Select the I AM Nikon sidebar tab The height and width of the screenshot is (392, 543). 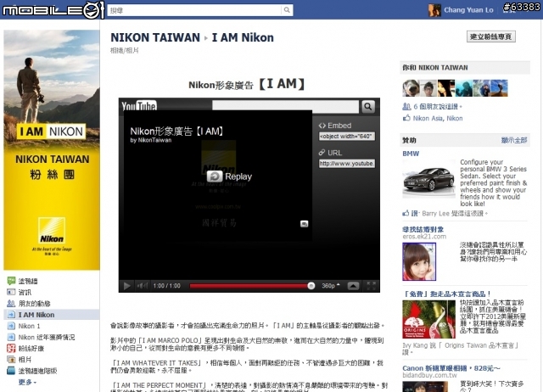tap(52, 315)
